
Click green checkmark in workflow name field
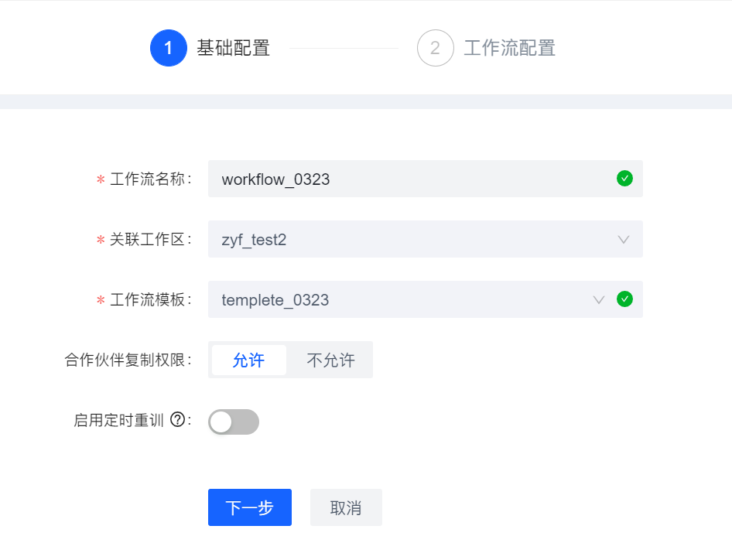point(624,178)
